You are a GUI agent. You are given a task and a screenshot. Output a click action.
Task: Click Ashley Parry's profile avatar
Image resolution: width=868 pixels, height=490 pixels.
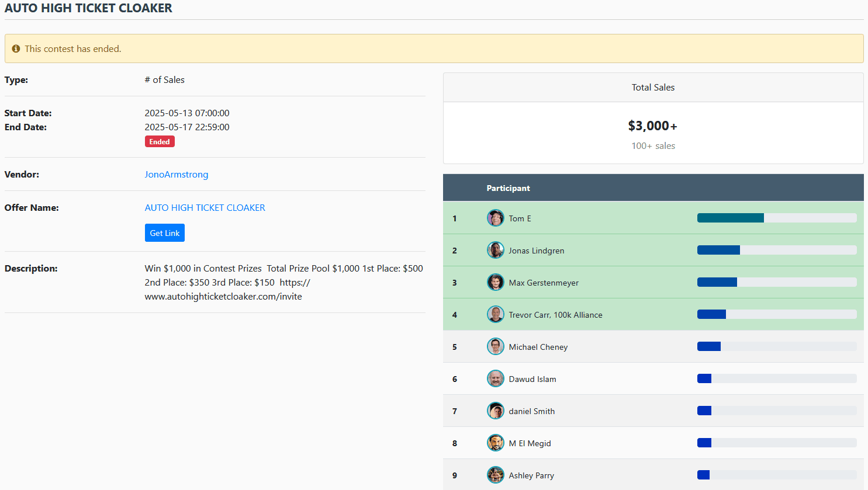click(495, 475)
